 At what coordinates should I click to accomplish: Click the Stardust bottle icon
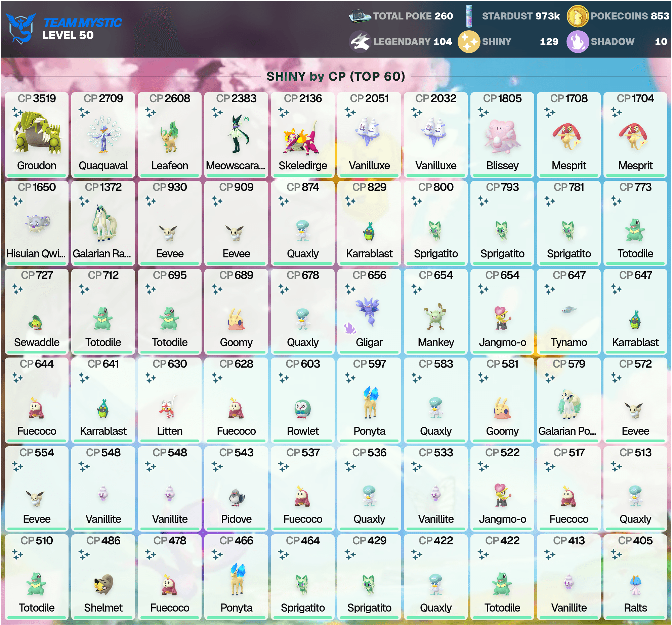469,16
